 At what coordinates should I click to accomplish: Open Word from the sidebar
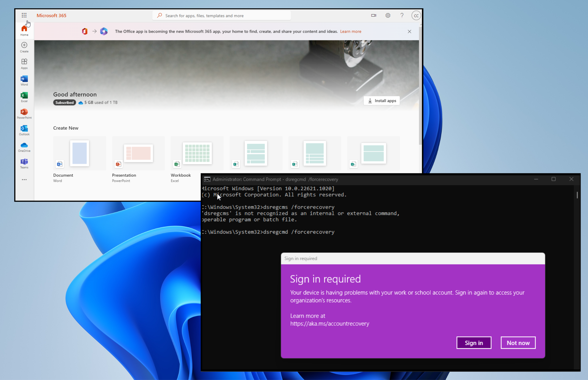click(24, 80)
